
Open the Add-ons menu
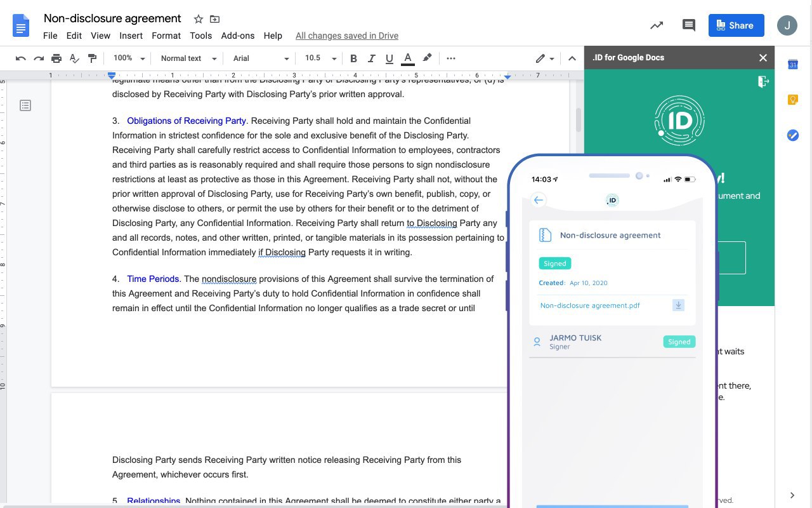click(238, 36)
